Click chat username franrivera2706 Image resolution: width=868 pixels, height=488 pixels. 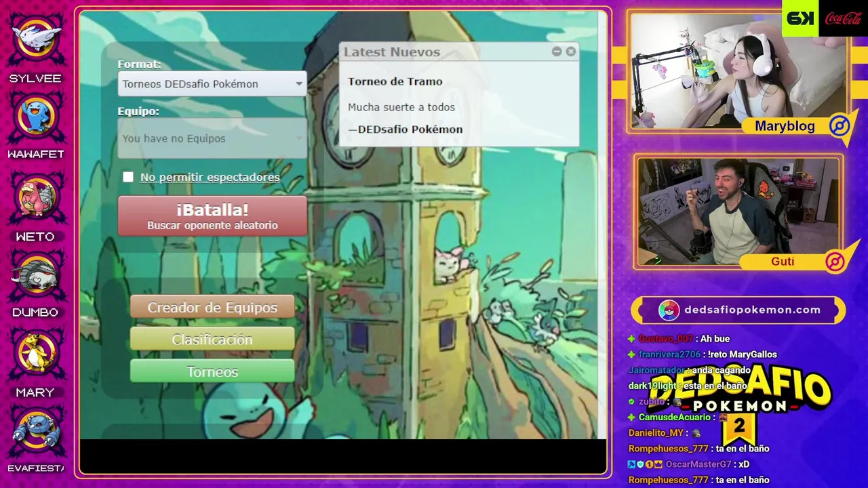(x=670, y=354)
